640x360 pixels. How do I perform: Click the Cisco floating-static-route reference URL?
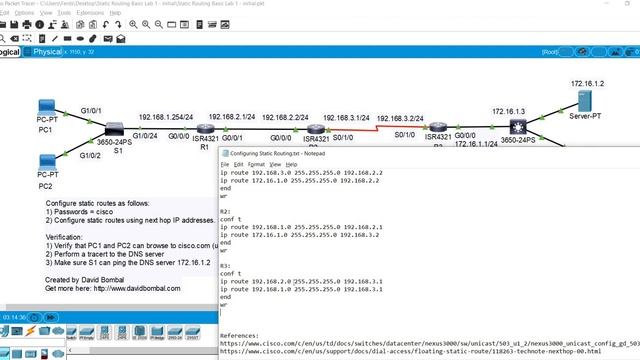point(410,351)
